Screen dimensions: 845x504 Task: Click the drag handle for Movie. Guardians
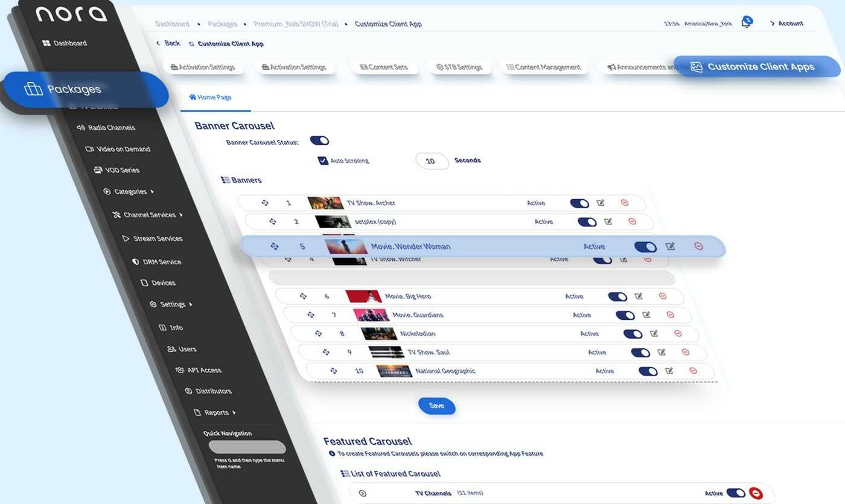click(311, 315)
